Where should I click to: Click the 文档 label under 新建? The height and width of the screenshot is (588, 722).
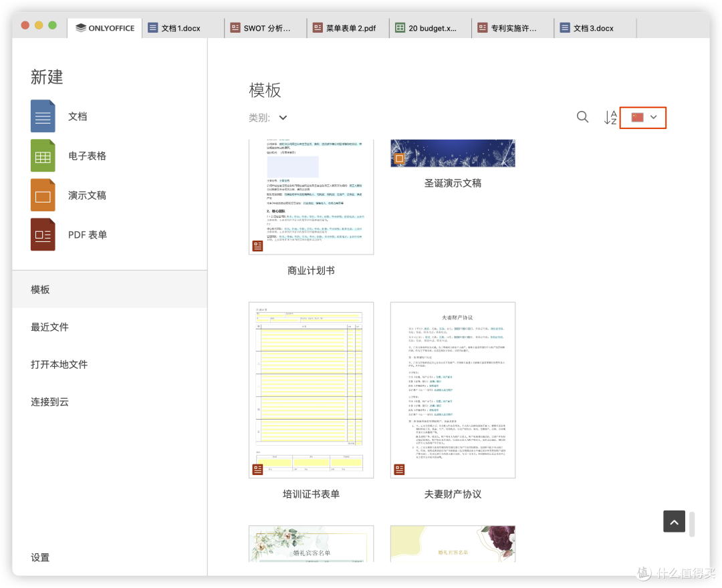78,116
